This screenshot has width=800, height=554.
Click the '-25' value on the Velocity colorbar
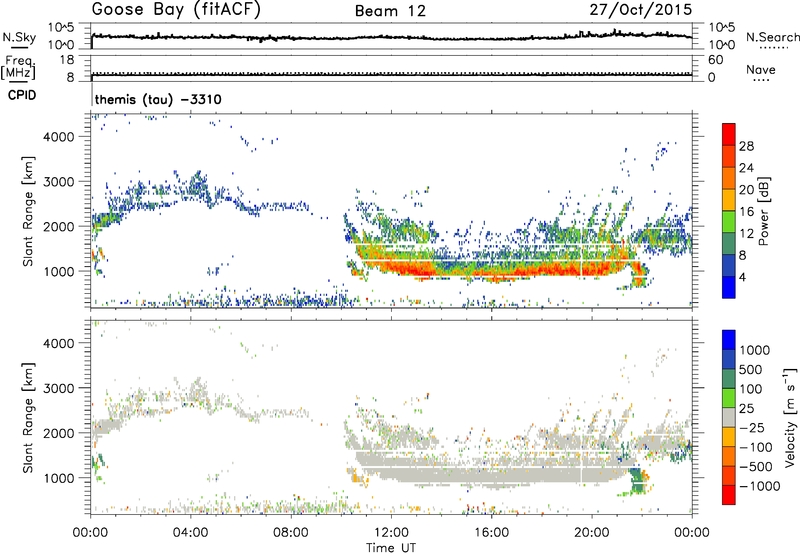(x=752, y=427)
